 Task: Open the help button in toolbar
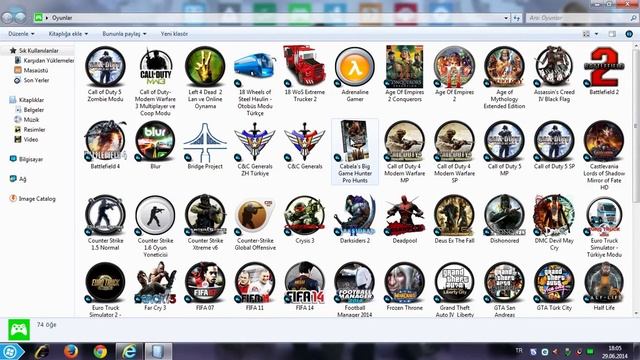point(629,34)
